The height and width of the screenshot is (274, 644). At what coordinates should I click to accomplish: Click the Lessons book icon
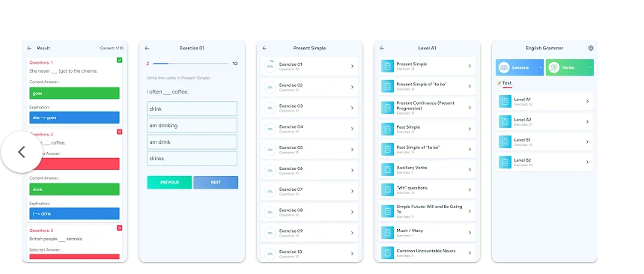(504, 67)
